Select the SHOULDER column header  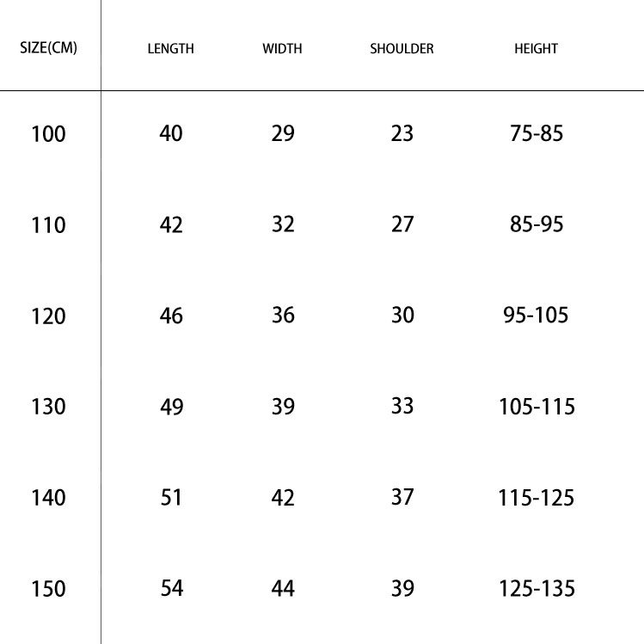coord(402,49)
